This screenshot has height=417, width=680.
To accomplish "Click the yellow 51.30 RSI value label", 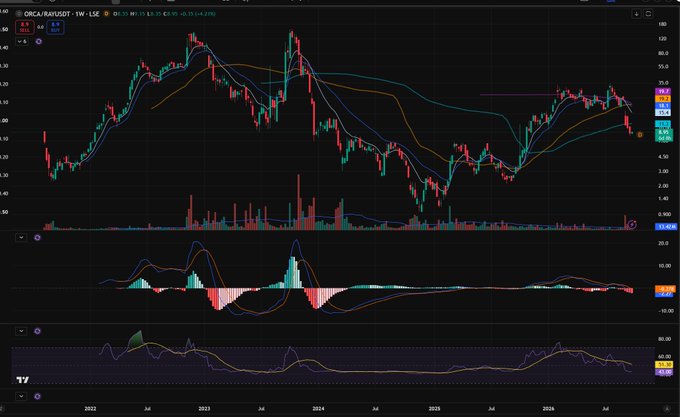I will (x=665, y=365).
